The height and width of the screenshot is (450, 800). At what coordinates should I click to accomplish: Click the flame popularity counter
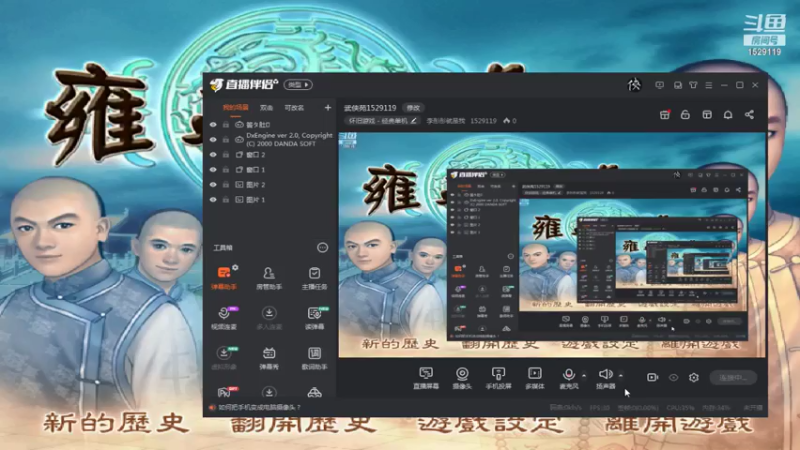(510, 121)
